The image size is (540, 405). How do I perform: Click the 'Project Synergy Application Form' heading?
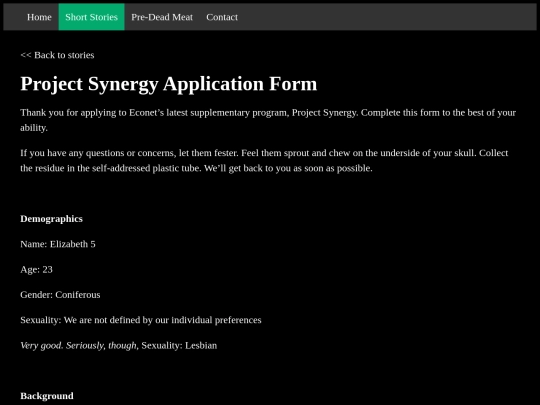point(169,84)
